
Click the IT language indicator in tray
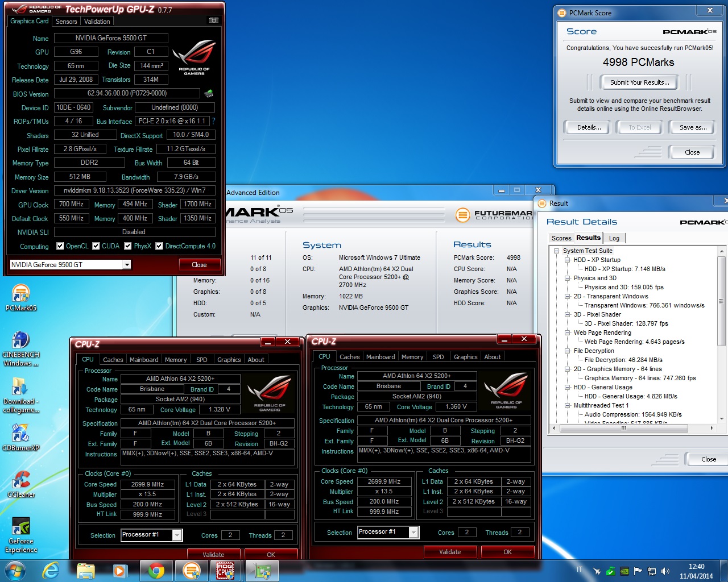[580, 569]
